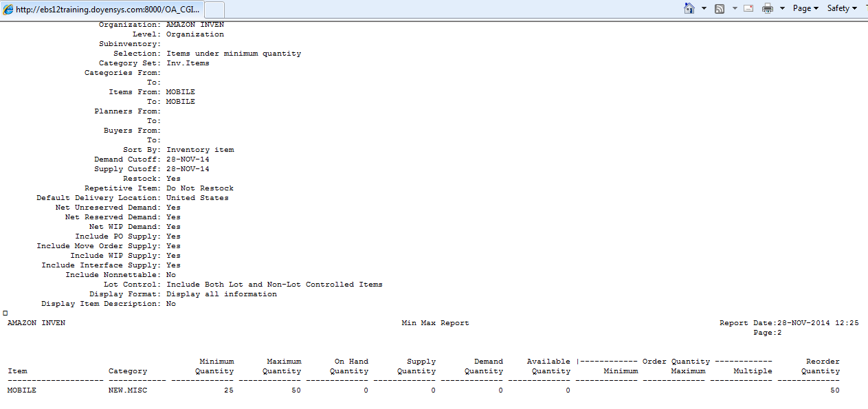Expand the feeds dropdown arrow

734,9
